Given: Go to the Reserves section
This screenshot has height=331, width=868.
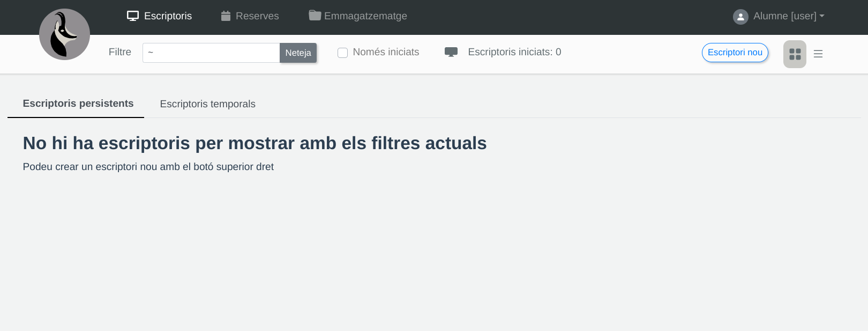Looking at the screenshot, I should tap(257, 16).
